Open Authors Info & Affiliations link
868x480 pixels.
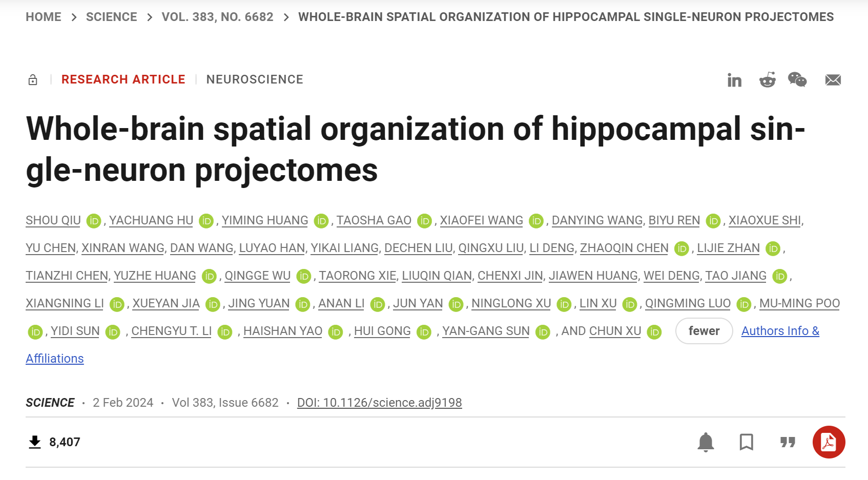[780, 331]
